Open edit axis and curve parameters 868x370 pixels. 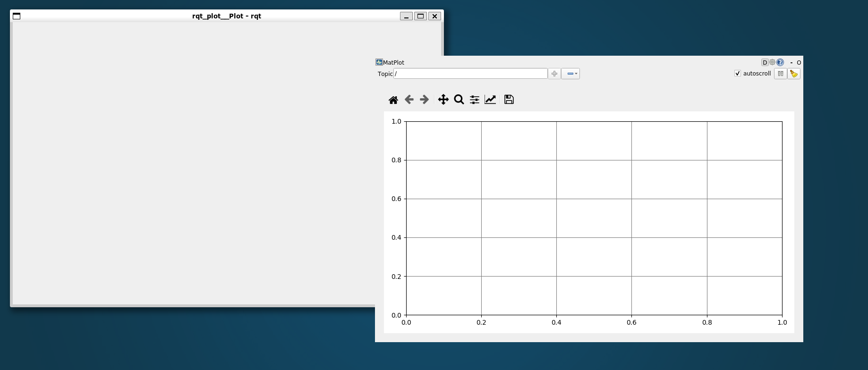tap(490, 100)
